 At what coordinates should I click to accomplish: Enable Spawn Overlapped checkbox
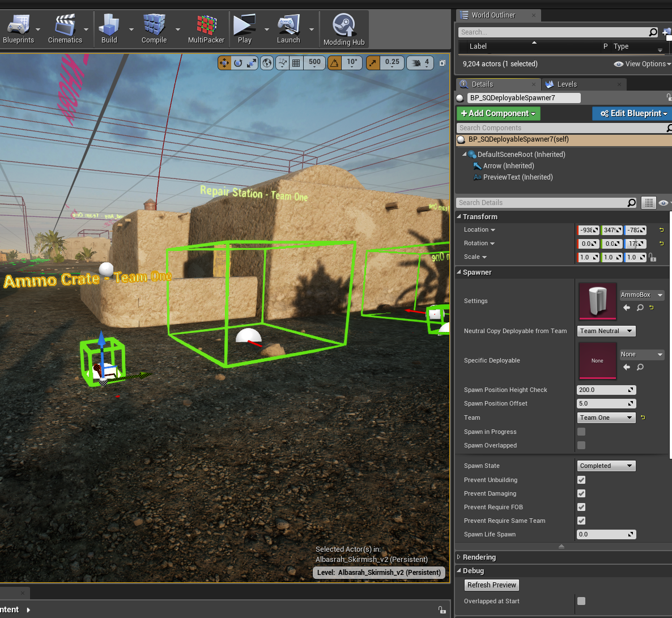[581, 445]
